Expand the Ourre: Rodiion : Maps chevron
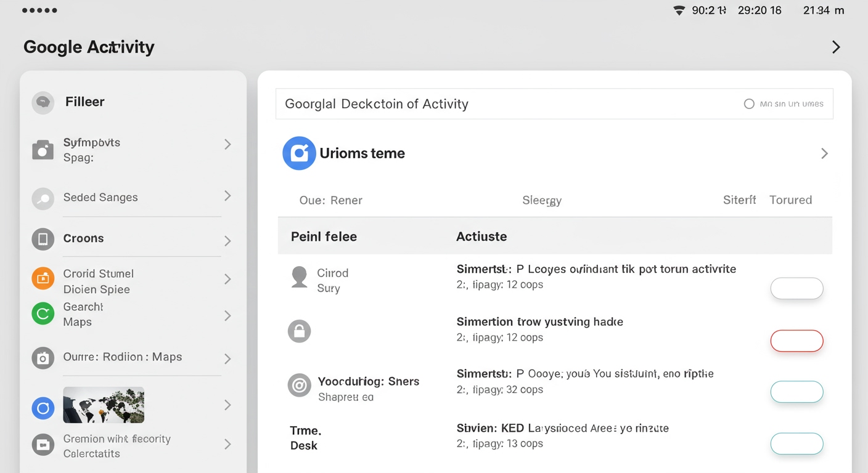Viewport: 868px width, 473px height. pyautogui.click(x=227, y=358)
